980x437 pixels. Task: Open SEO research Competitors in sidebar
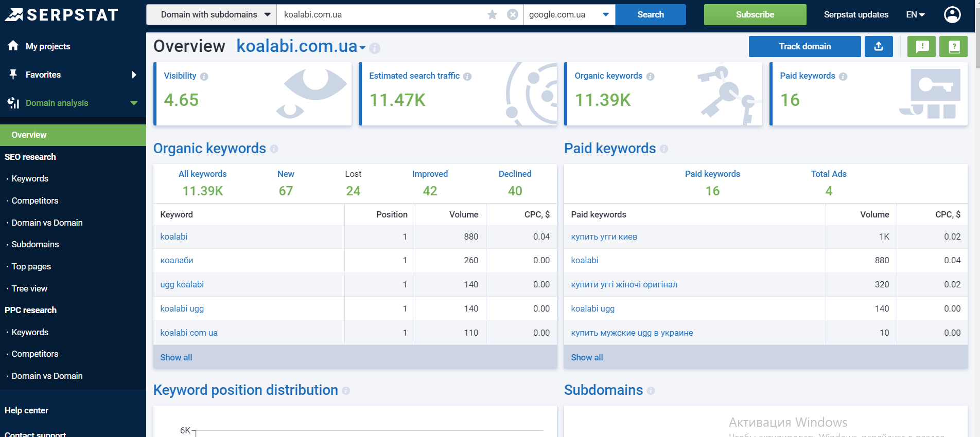pyautogui.click(x=35, y=201)
